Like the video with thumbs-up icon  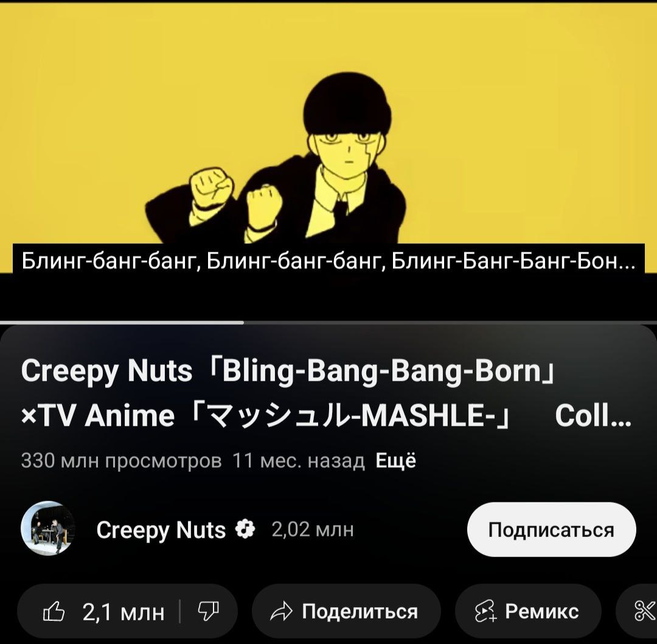tap(54, 611)
